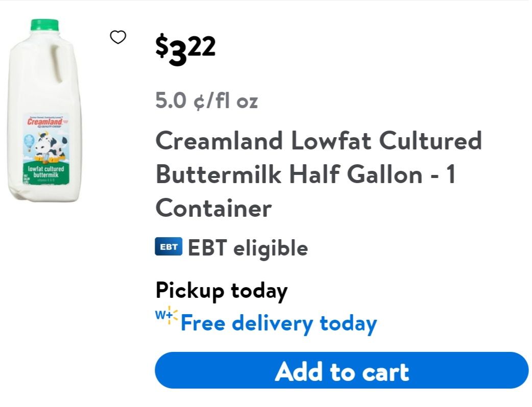Click the EBT eligible label text
532x407 pixels.
point(248,248)
